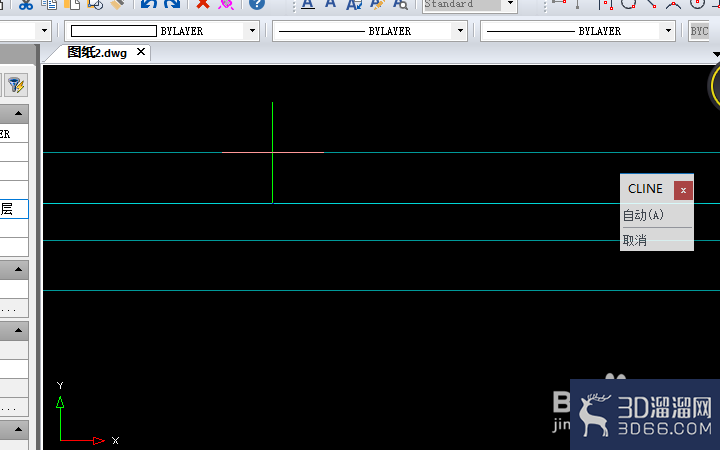Open the layer dropdown arrow left of color box

pyautogui.click(x=44, y=31)
